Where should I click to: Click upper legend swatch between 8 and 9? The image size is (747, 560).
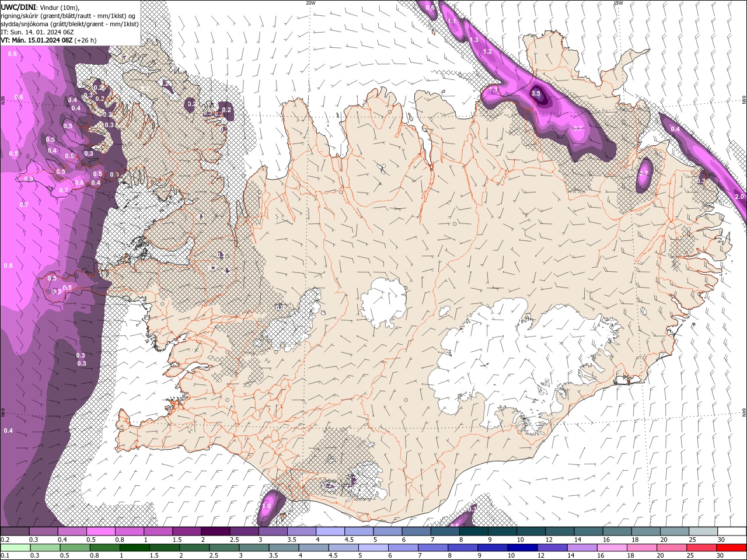(473, 531)
